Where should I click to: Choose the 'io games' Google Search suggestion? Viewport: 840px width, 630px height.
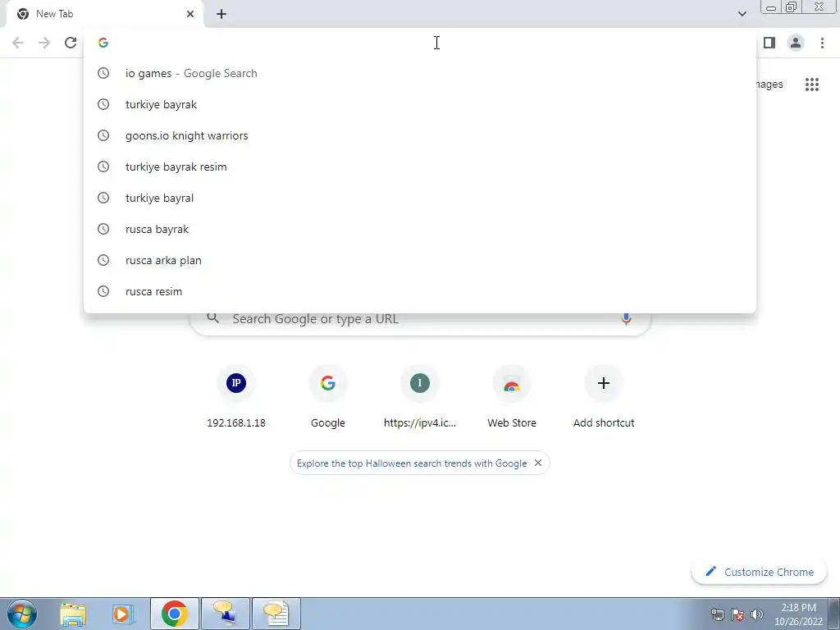point(420,73)
